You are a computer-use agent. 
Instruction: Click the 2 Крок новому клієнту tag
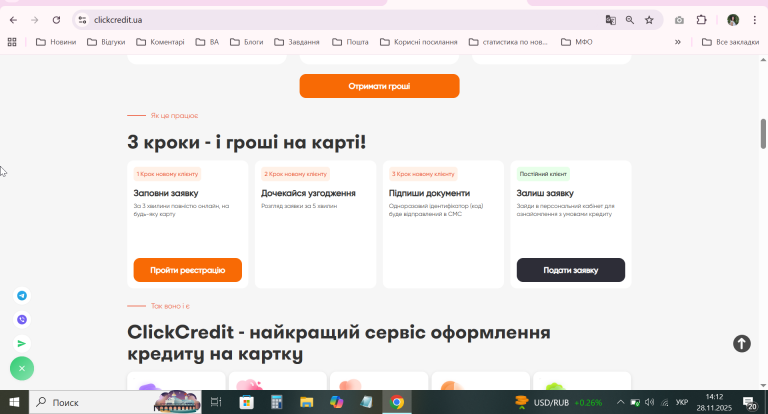(295, 174)
